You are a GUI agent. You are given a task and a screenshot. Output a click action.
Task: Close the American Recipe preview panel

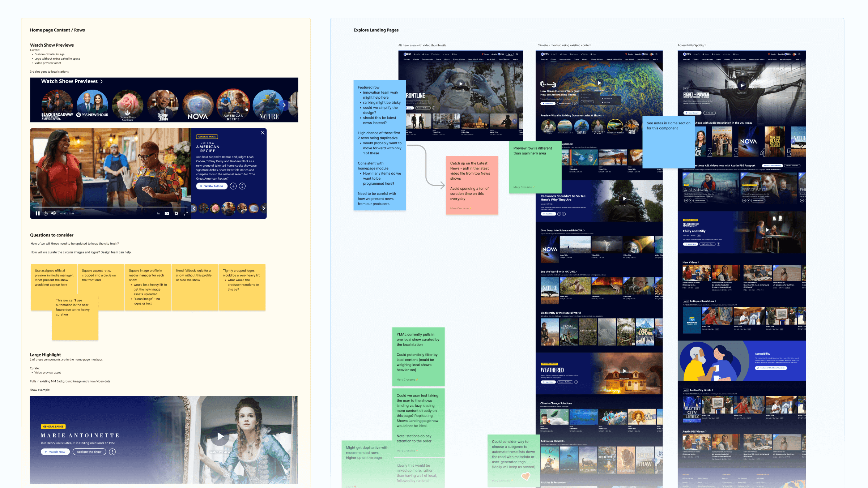click(x=263, y=133)
